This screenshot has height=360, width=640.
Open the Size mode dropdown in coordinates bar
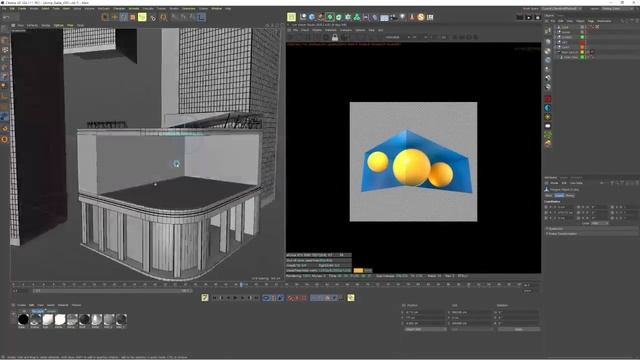(x=471, y=329)
